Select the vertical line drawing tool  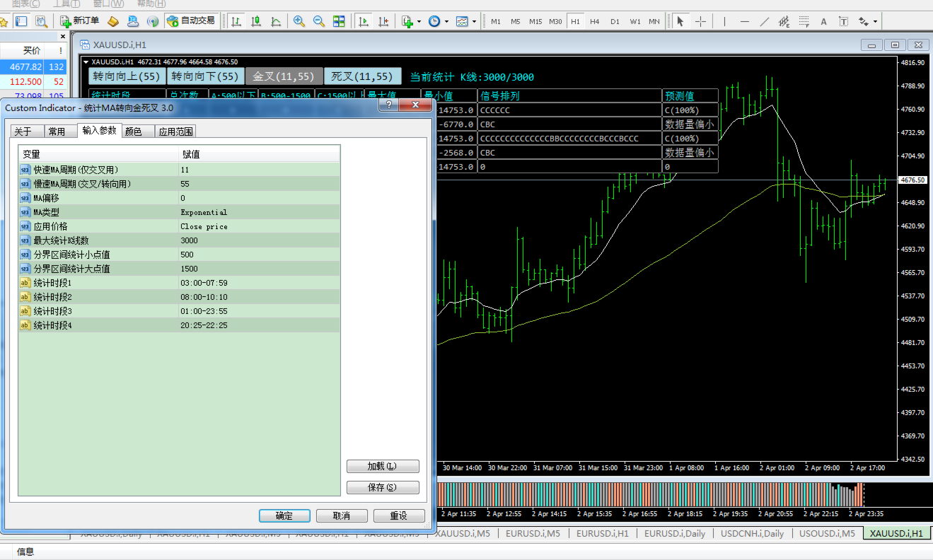click(724, 21)
